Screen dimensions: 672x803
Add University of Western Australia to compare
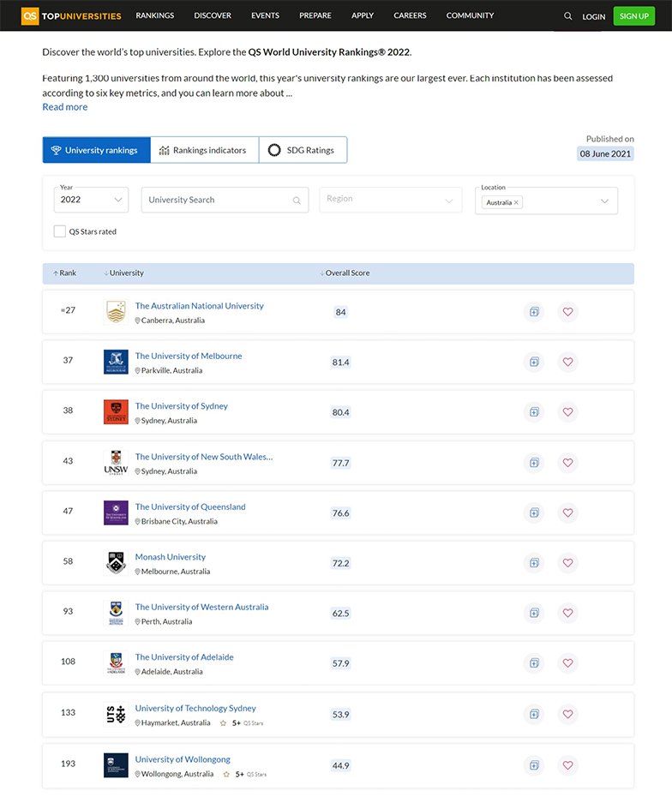click(x=534, y=613)
